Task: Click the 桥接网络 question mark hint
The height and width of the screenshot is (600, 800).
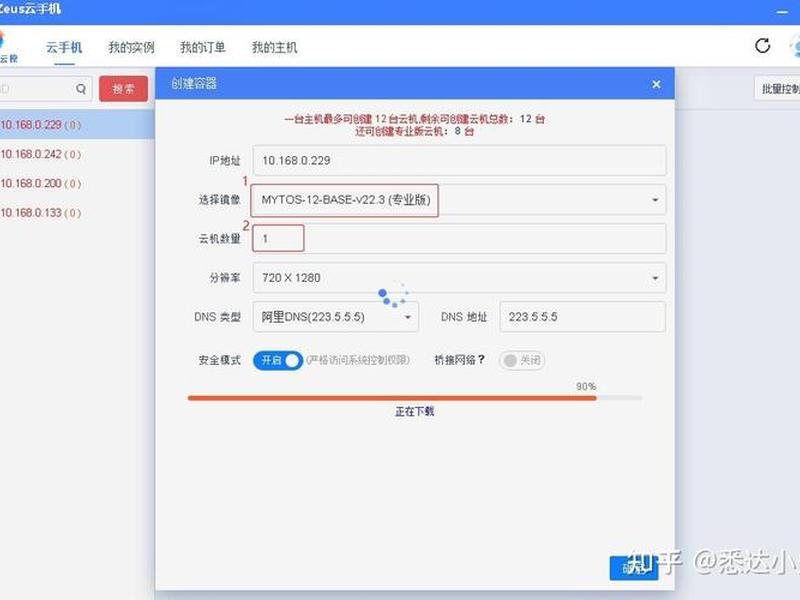Action: pyautogui.click(x=481, y=360)
